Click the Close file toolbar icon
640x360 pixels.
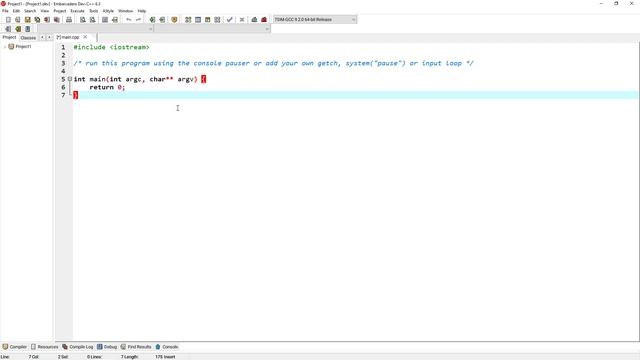coord(47,20)
